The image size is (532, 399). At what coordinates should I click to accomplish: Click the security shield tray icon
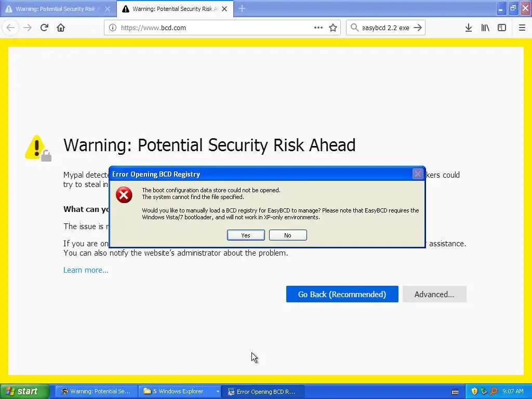coord(474,392)
